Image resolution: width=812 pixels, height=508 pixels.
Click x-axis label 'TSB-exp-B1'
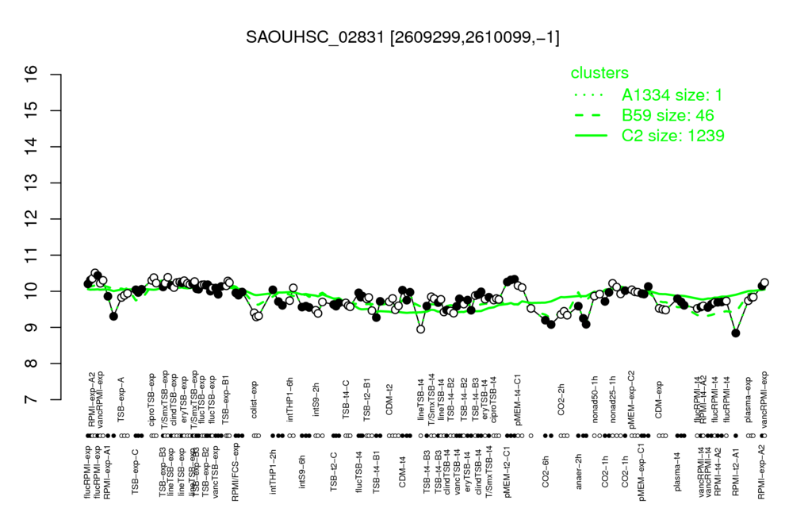click(226, 400)
